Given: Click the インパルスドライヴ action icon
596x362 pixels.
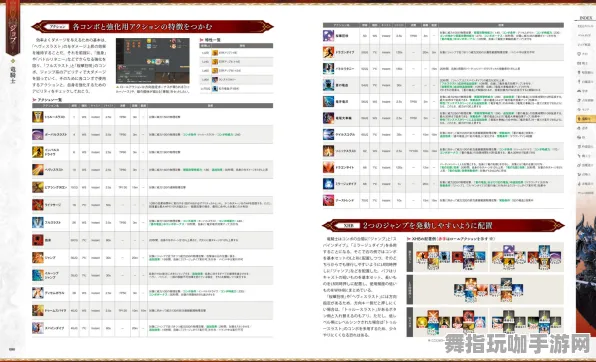Looking at the screenshot, I should [x=38, y=152].
